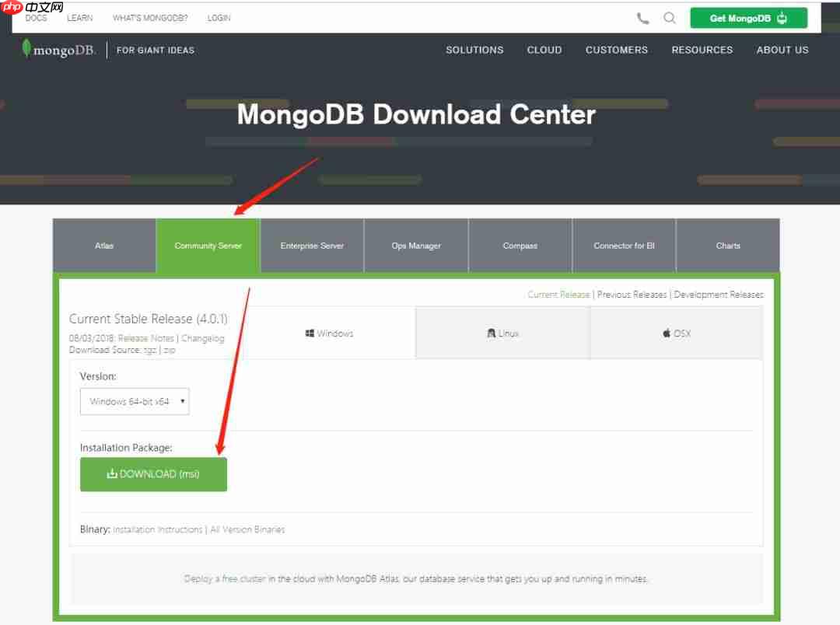Open the Windows 64-bit x64 version dropdown
The image size is (840, 625).
[135, 401]
